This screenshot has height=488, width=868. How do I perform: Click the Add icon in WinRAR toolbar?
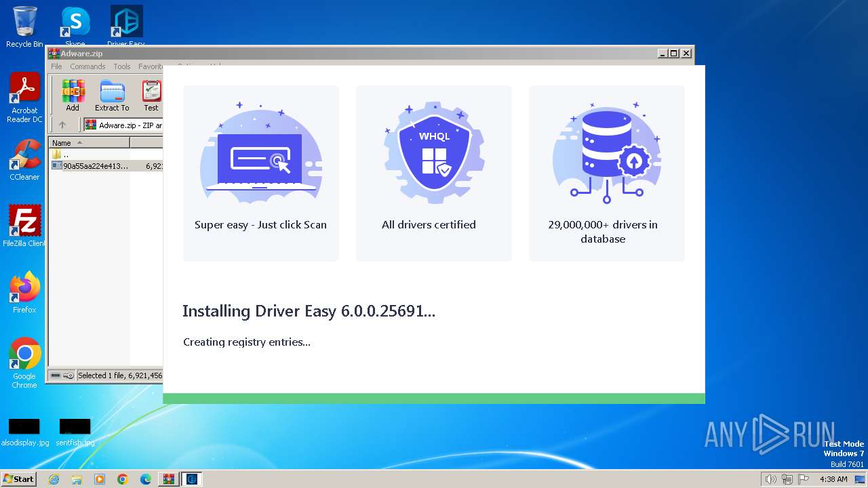[x=73, y=96]
